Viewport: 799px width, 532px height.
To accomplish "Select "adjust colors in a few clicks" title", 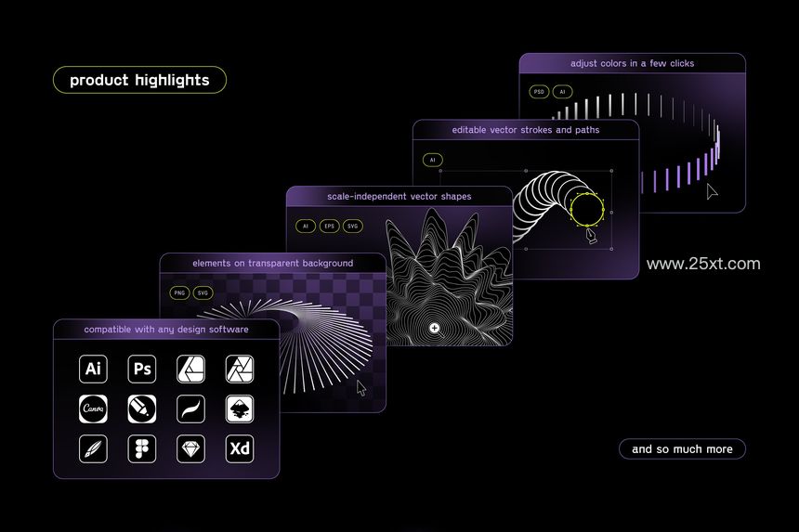I will (x=633, y=64).
